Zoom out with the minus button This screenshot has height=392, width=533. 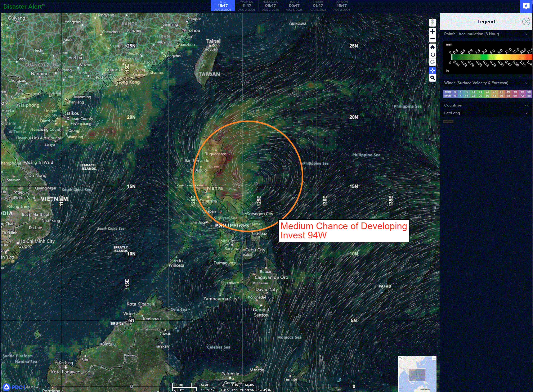coord(432,39)
